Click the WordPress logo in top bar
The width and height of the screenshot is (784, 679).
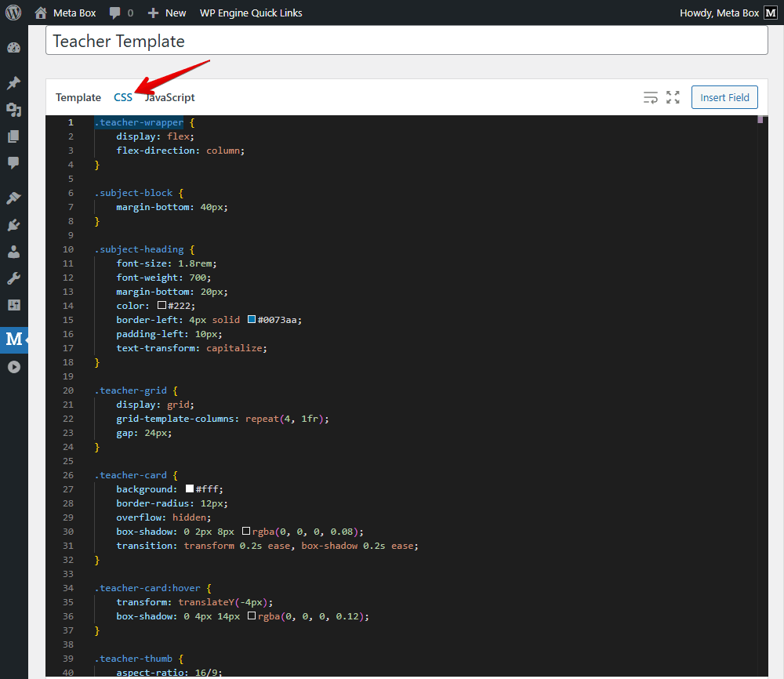click(x=13, y=13)
